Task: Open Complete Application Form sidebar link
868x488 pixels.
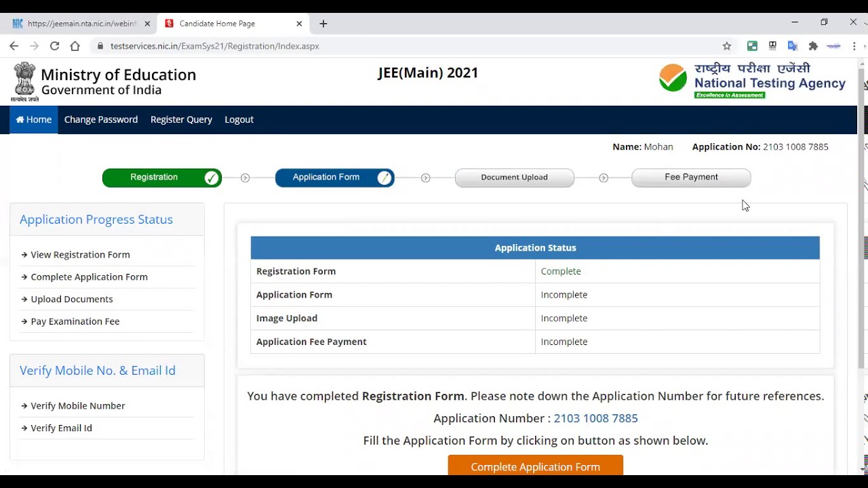Action: pyautogui.click(x=89, y=277)
